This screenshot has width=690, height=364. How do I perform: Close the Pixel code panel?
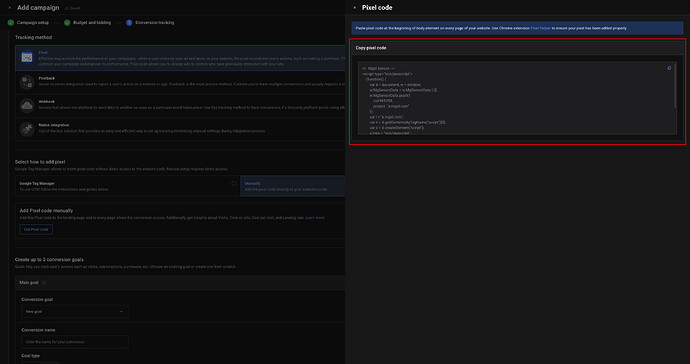point(355,7)
